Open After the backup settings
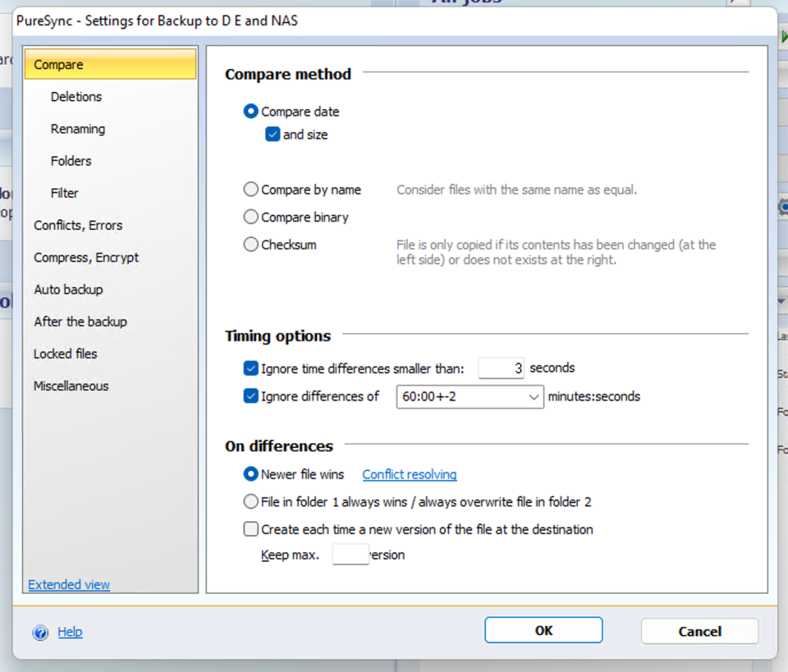The image size is (788, 672). point(80,322)
